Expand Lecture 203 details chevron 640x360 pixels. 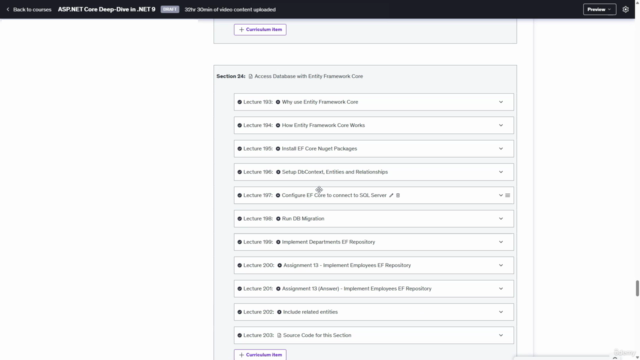coord(501,335)
